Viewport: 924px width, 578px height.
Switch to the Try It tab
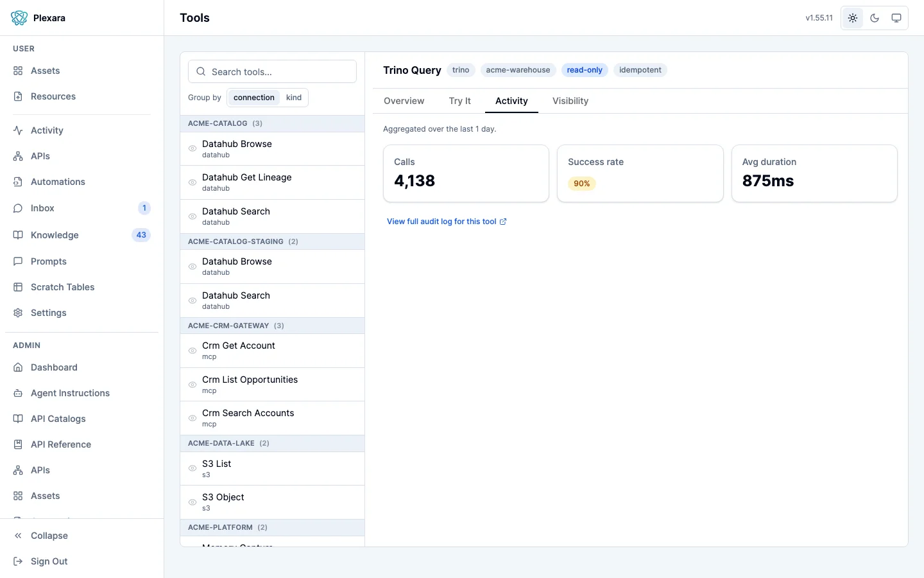tap(460, 101)
